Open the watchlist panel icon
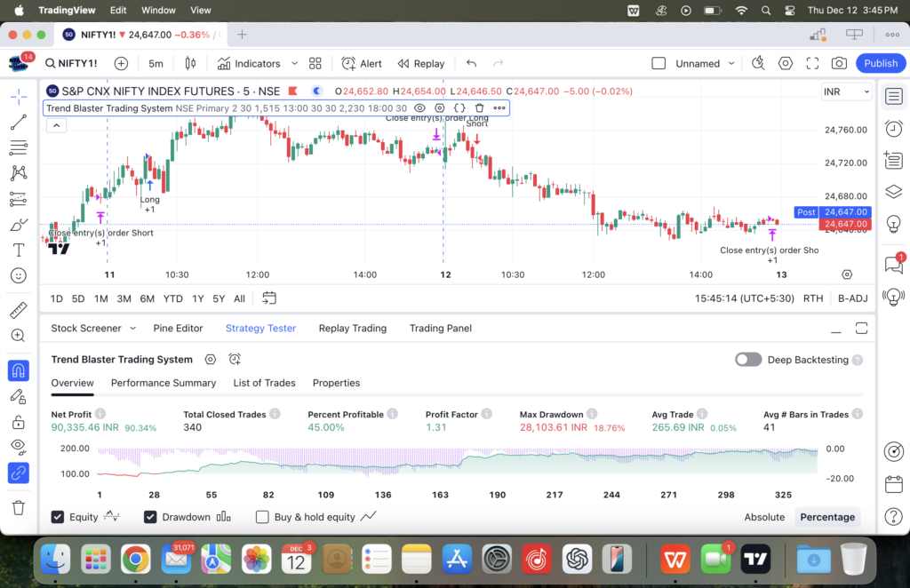 point(894,96)
